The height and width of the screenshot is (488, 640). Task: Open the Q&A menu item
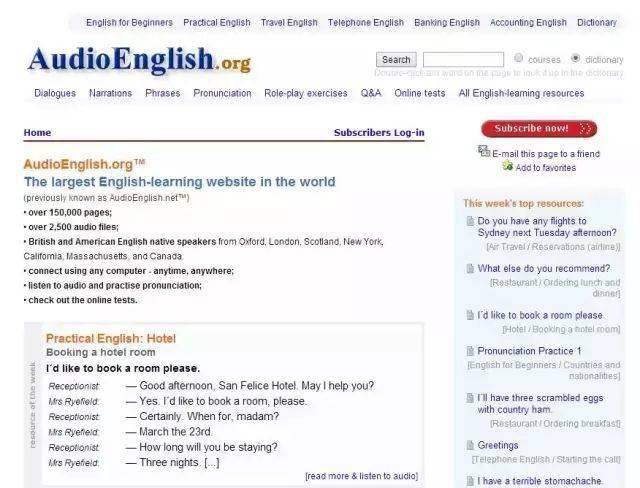371,93
